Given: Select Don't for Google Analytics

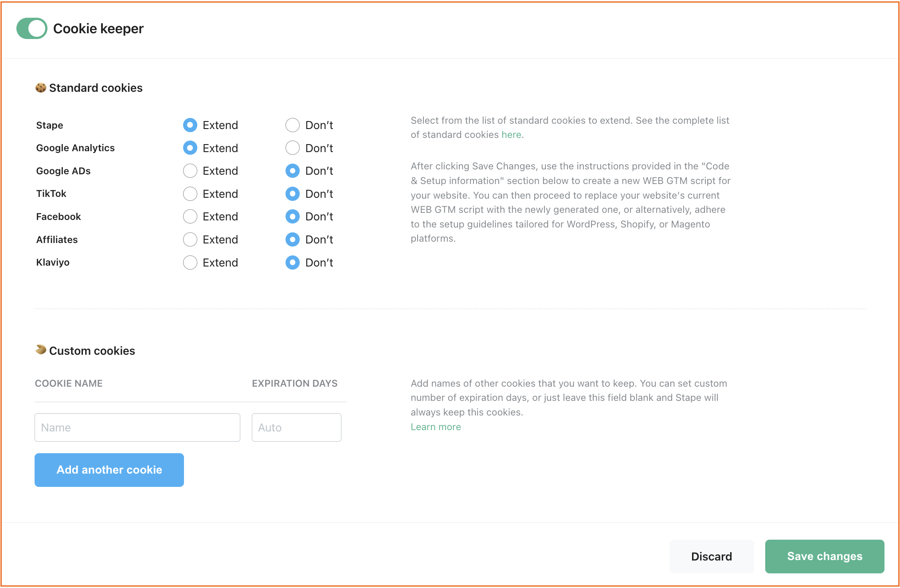Looking at the screenshot, I should (x=293, y=148).
